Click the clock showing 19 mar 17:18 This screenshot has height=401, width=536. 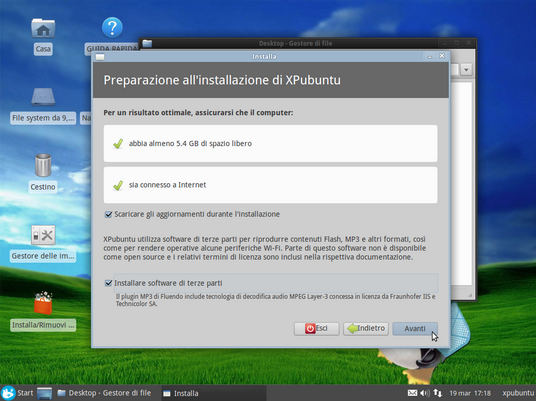470,393
